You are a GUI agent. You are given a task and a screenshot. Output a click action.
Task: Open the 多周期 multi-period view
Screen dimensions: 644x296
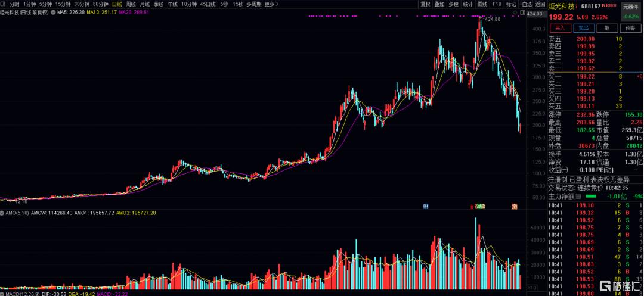click(254, 4)
